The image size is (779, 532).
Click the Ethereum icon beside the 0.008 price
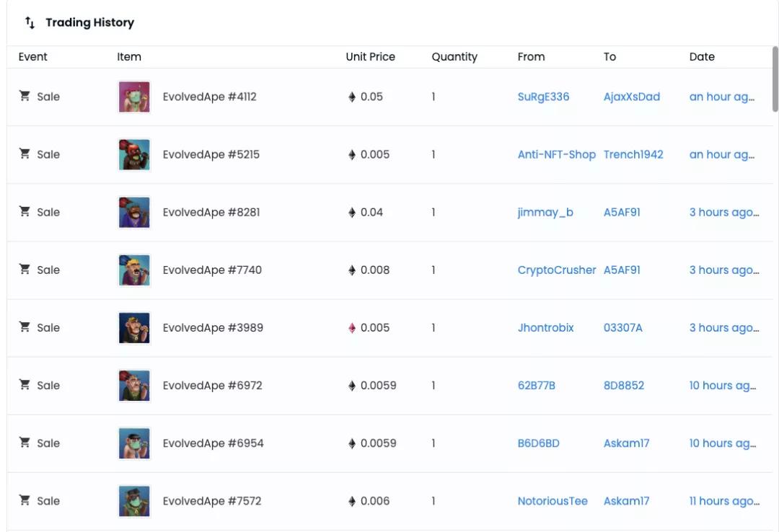(352, 270)
